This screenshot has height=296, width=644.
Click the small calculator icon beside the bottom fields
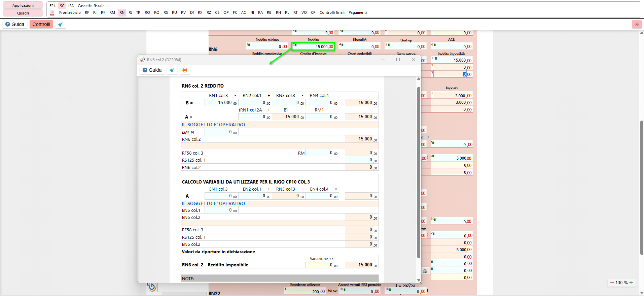point(425,271)
